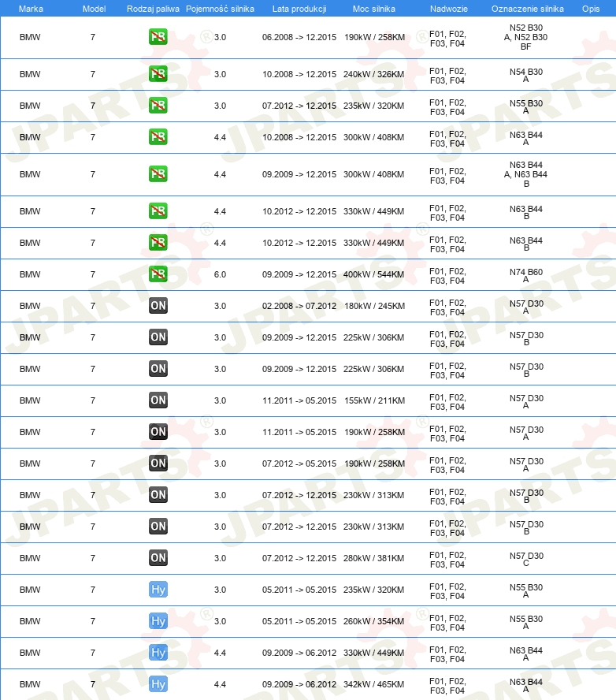
Task: Click the '180kW / 245KM' power value
Action: 375,306
